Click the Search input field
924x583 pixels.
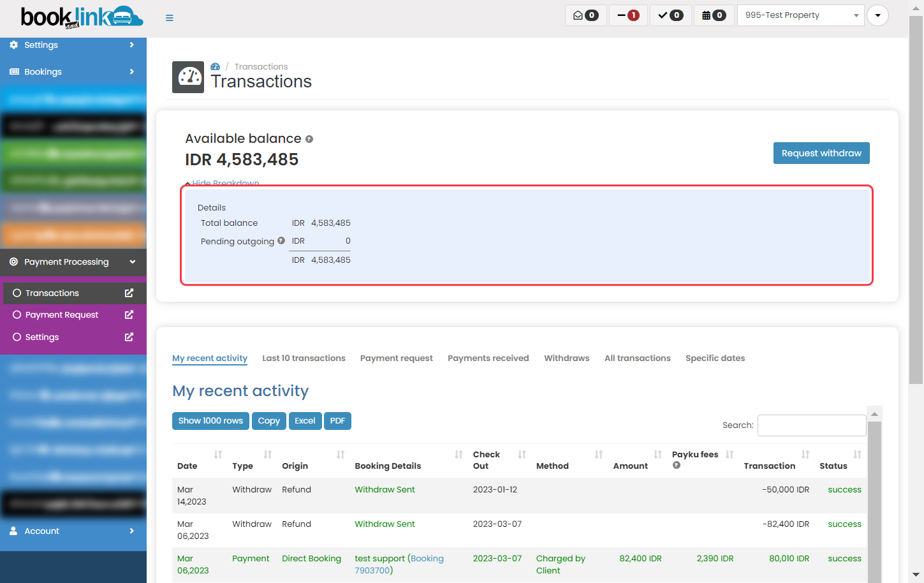click(x=812, y=425)
